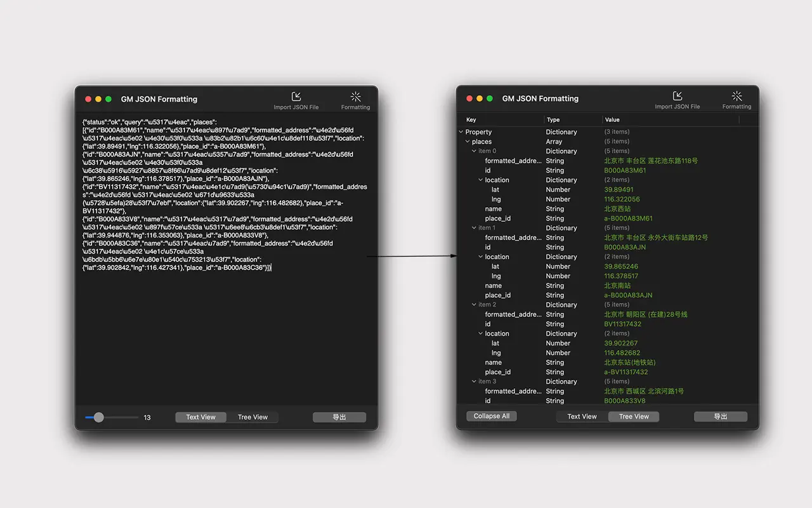The height and width of the screenshot is (508, 812).
Task: Collapse the location node under item 1
Action: 480,257
